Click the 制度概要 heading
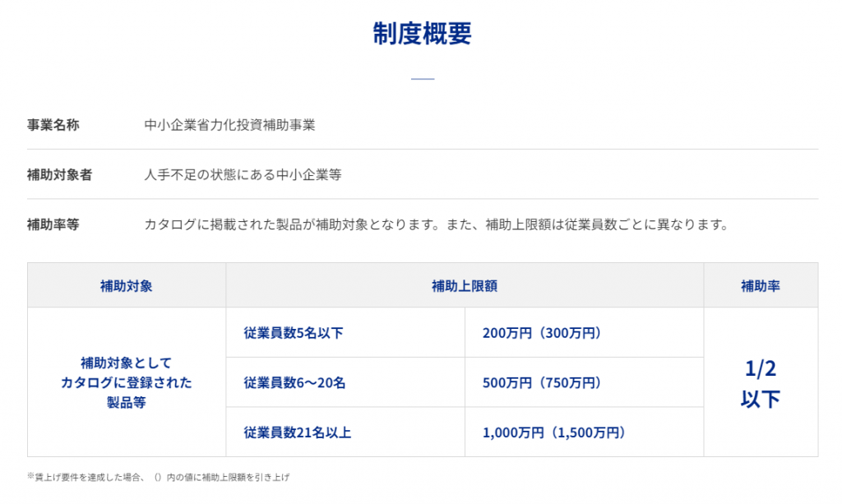This screenshot has height=504, width=842. 422,33
